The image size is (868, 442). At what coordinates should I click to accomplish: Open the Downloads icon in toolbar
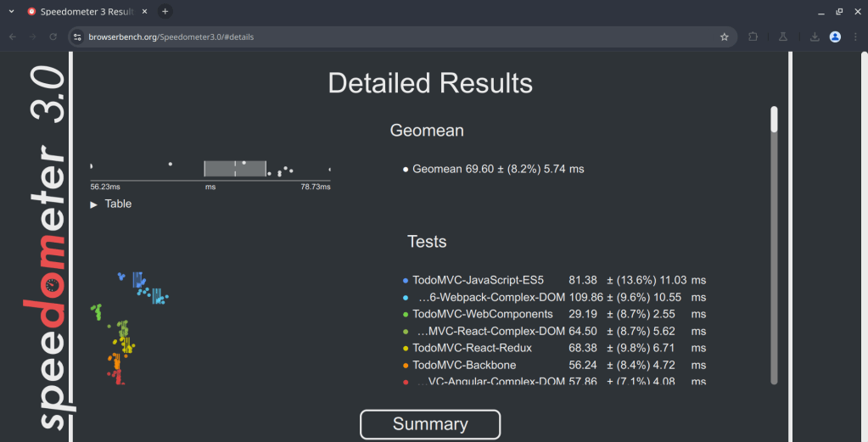pos(815,37)
